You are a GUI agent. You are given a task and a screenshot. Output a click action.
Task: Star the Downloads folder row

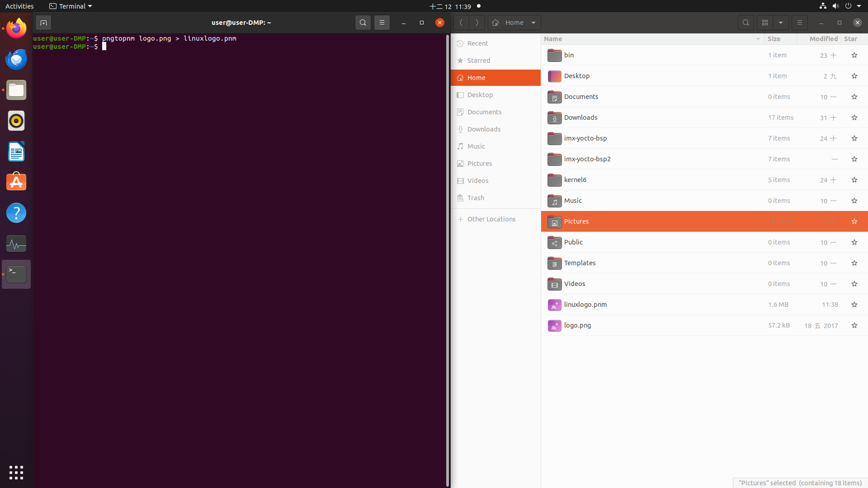pos(854,117)
